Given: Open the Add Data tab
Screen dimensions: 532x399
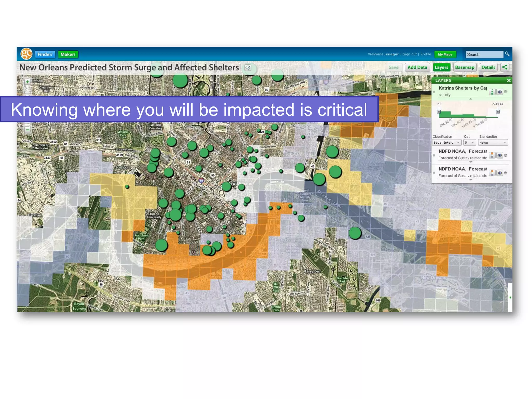Looking at the screenshot, I should 417,67.
